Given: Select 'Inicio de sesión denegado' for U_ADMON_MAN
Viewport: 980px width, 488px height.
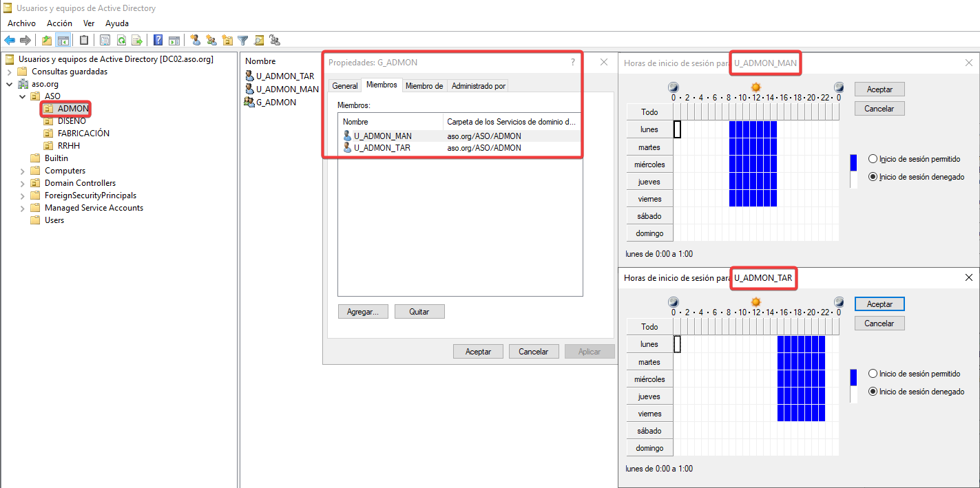Looking at the screenshot, I should pos(873,177).
